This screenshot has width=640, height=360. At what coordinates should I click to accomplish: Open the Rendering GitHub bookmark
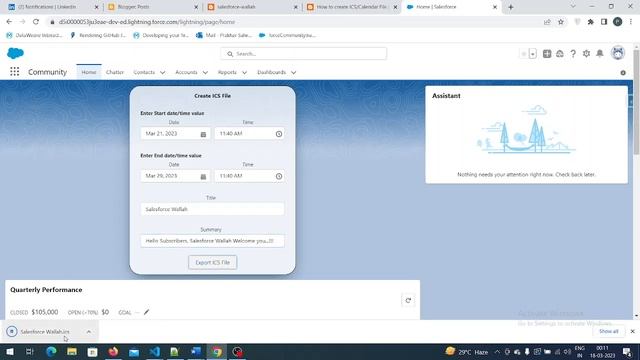pos(98,36)
